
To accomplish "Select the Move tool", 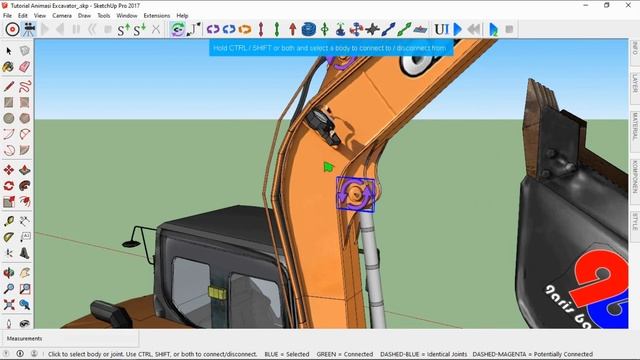I will pyautogui.click(x=9, y=170).
